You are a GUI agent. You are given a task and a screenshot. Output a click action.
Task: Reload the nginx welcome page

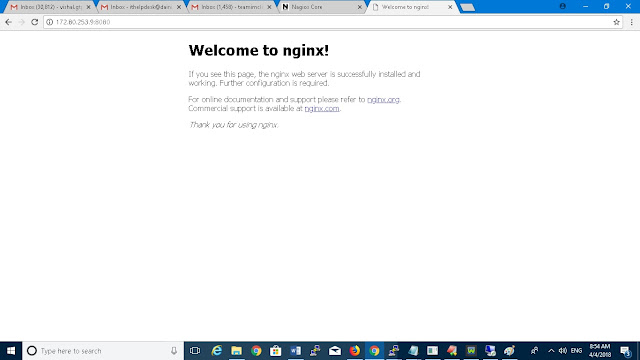[x=35, y=22]
